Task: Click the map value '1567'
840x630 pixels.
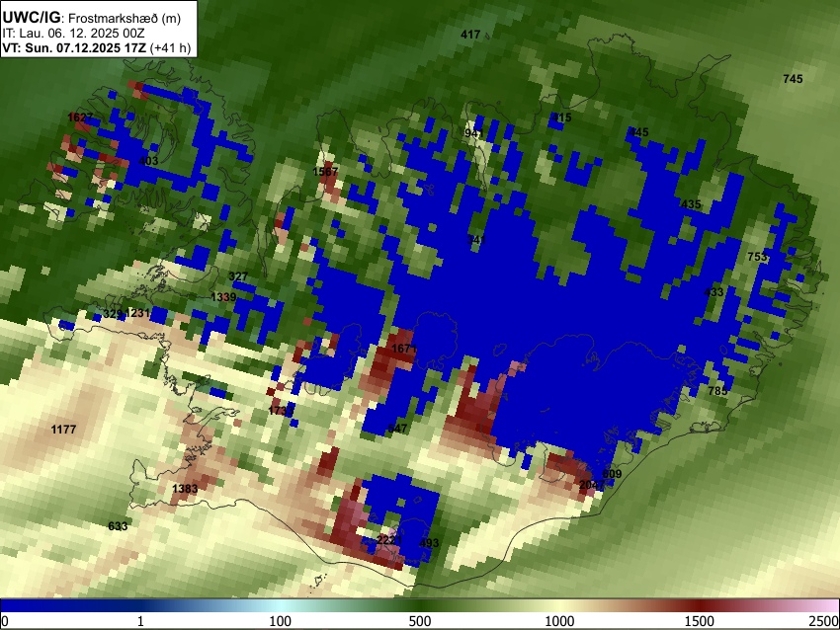Action: [325, 171]
